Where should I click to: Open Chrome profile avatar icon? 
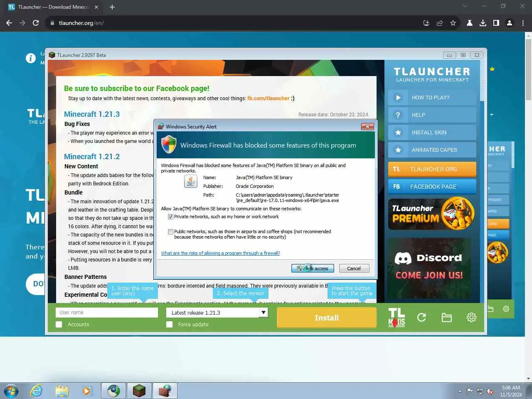click(x=510, y=23)
